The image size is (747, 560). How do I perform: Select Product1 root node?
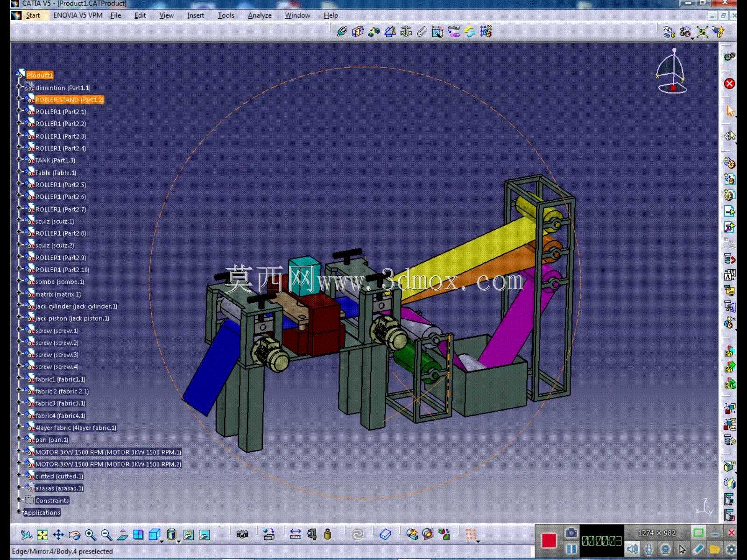pos(40,75)
